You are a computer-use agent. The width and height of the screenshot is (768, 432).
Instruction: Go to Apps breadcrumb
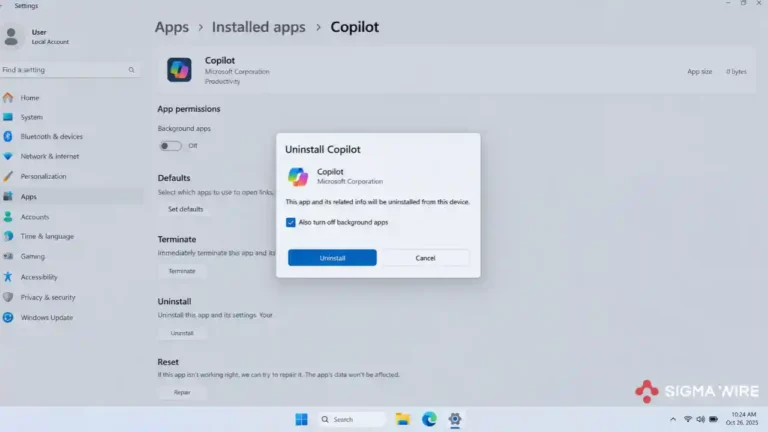tap(172, 27)
